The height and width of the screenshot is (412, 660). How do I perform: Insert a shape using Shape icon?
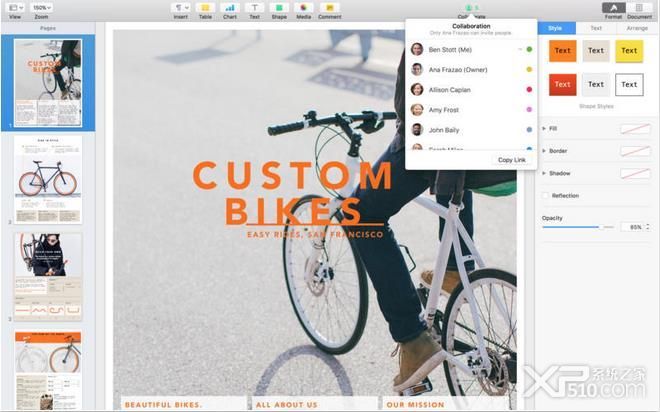point(279,8)
